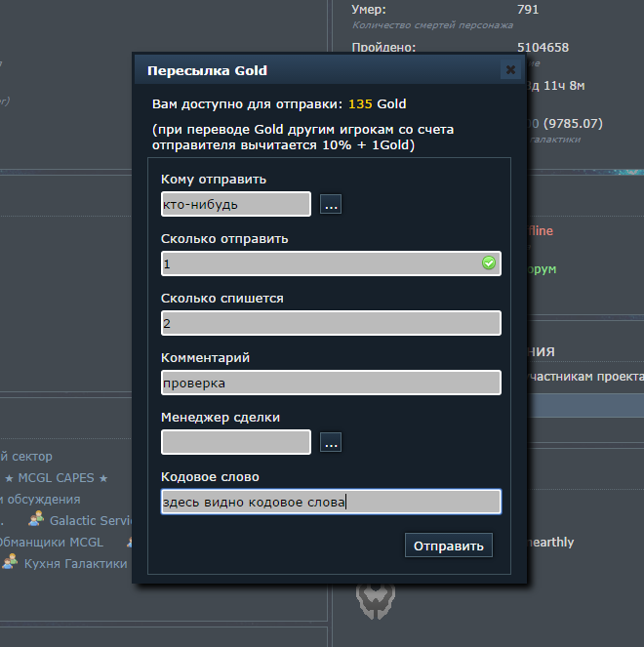
Task: Click the Пересылка Gold title bar
Action: [312, 70]
